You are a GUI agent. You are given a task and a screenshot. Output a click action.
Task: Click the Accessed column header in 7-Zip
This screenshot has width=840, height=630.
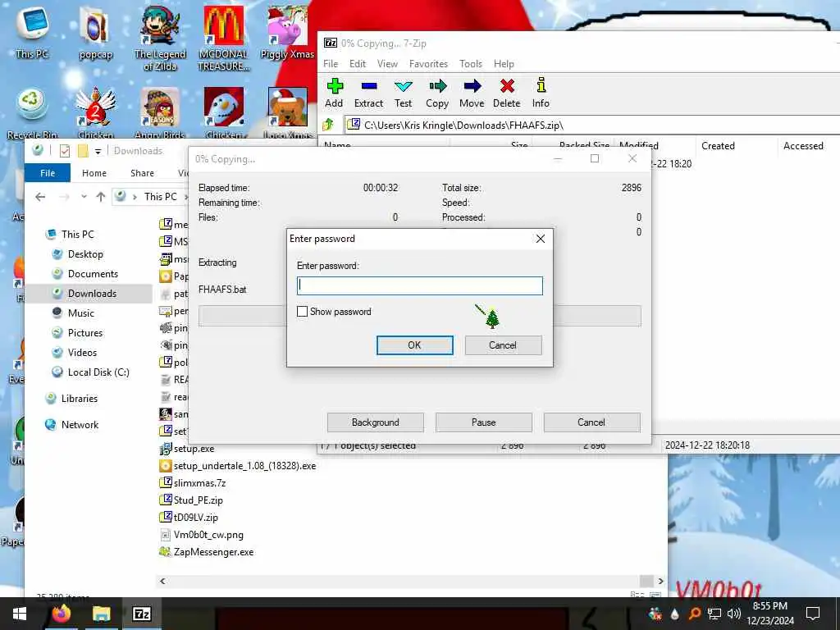tap(803, 146)
